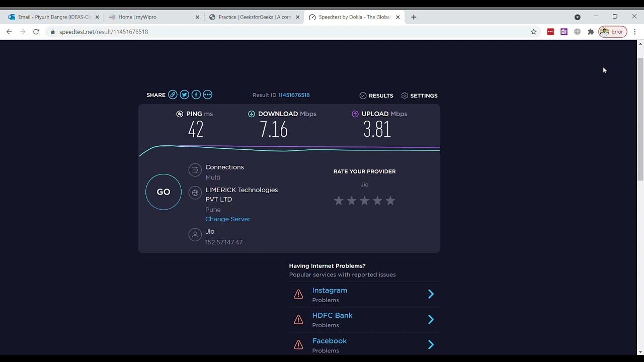
Task: Share result on Twitter
Action: (x=184, y=95)
